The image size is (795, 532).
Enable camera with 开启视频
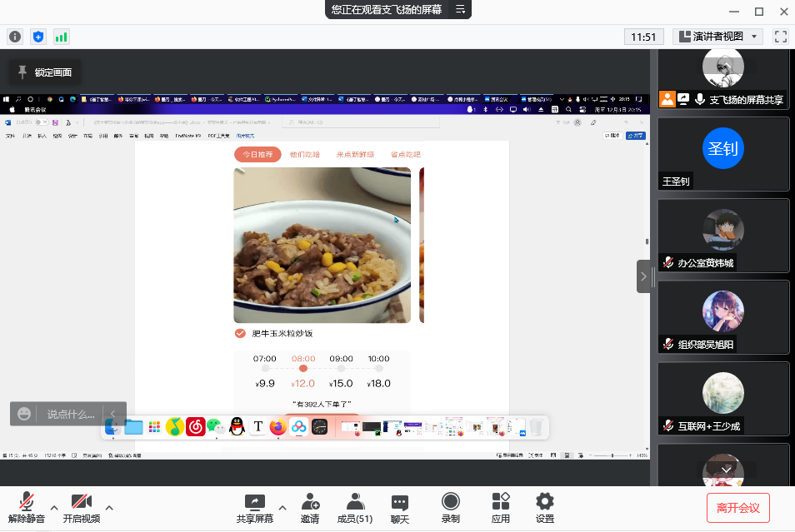pyautogui.click(x=80, y=506)
